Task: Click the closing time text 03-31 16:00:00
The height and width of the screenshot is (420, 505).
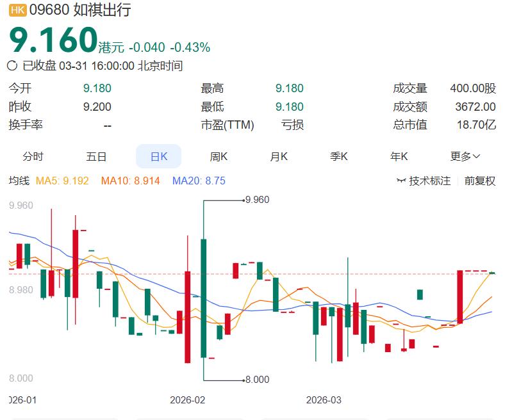Action: (97, 66)
